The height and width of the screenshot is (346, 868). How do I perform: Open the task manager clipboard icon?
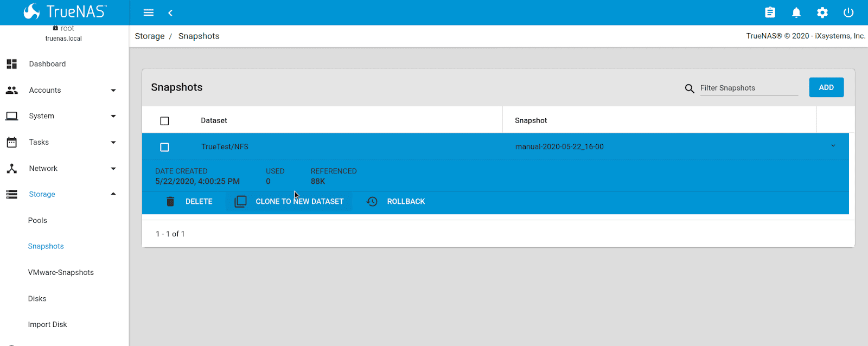[x=770, y=12]
